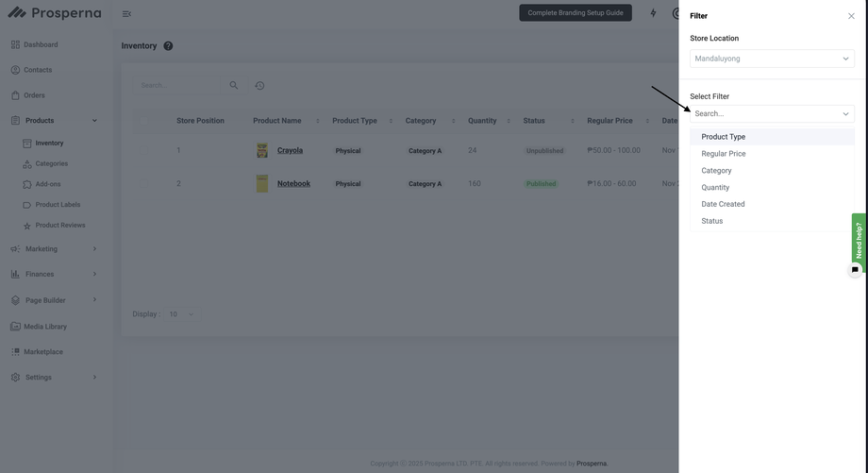Click the Quantity value 160
This screenshot has height=473, width=868.
(x=475, y=183)
